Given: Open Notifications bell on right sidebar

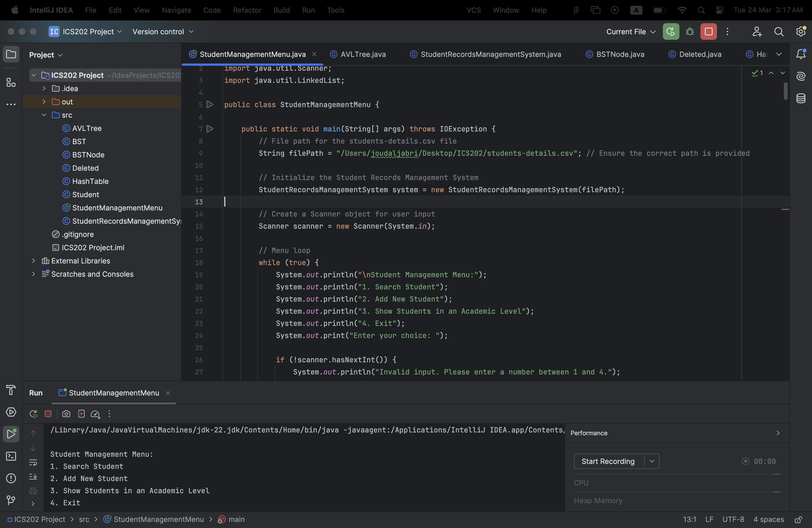Looking at the screenshot, I should (x=801, y=54).
